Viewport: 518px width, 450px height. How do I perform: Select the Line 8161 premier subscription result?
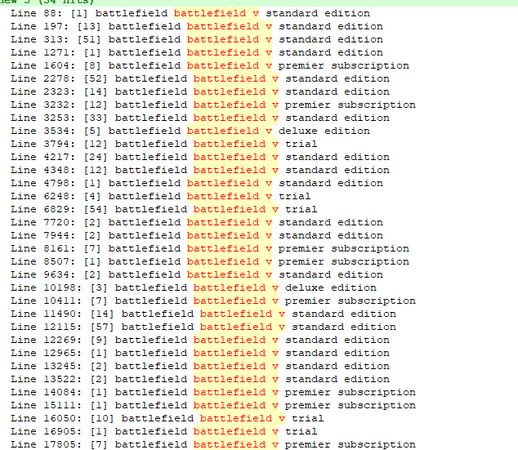[210, 249]
